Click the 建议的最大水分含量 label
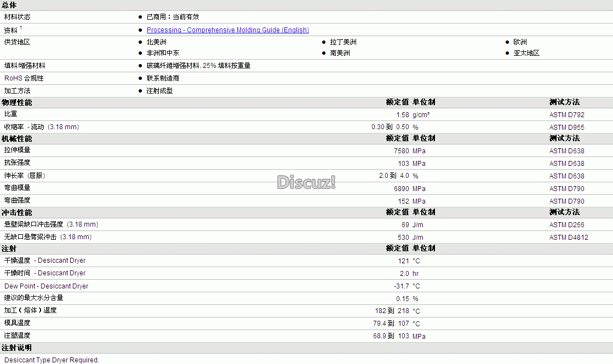The height and width of the screenshot is (364, 613). tap(33, 298)
